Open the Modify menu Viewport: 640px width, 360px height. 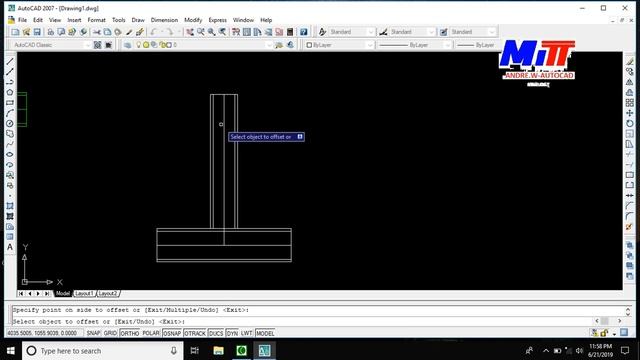tap(193, 20)
